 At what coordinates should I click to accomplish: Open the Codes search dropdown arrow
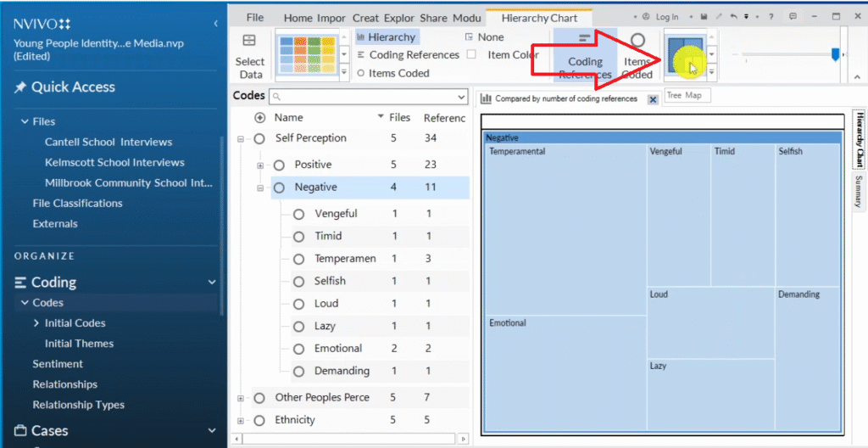coord(461,98)
